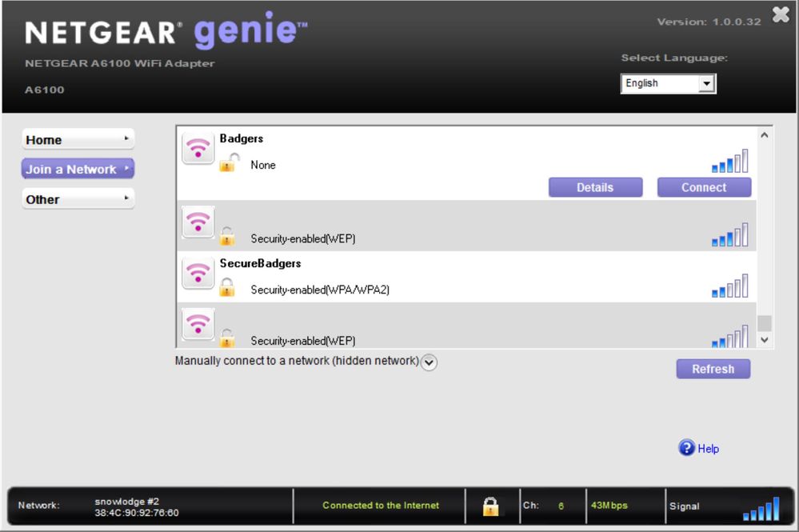Open the Home menu
This screenshot has height=532, width=799.
(78, 140)
